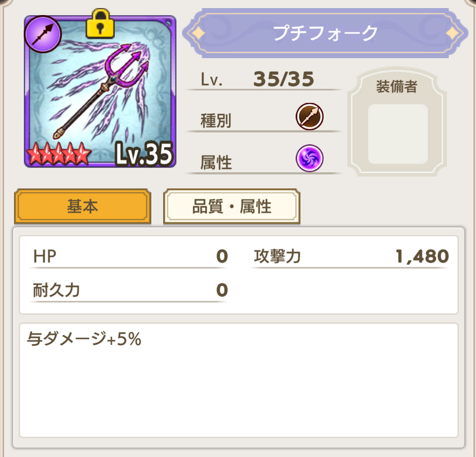The image size is (476, 457).
Task: Click the 攻撃力 1,480 stat value
Action: [x=422, y=256]
